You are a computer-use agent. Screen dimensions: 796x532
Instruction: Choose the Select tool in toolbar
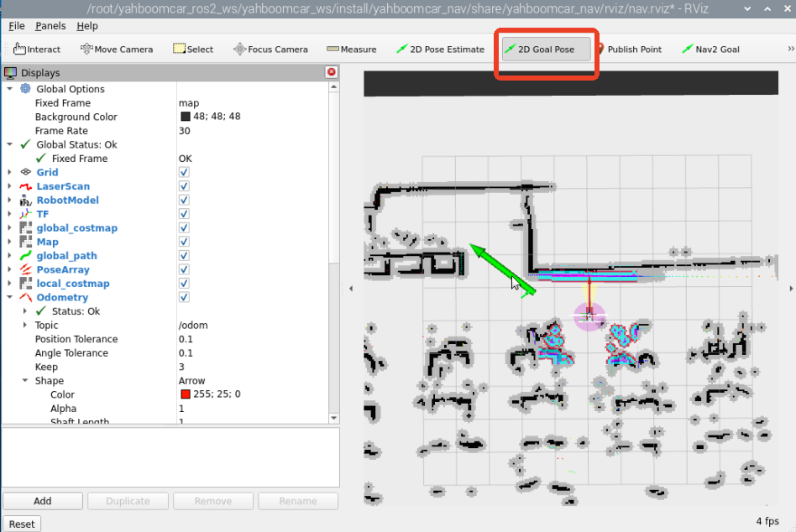193,50
